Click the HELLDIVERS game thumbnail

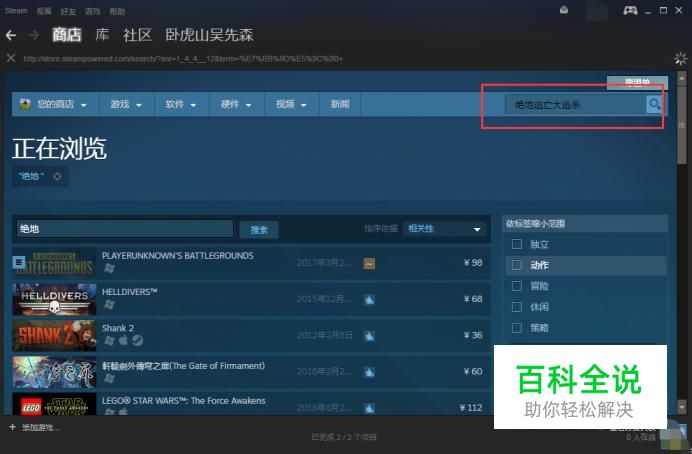tap(54, 299)
